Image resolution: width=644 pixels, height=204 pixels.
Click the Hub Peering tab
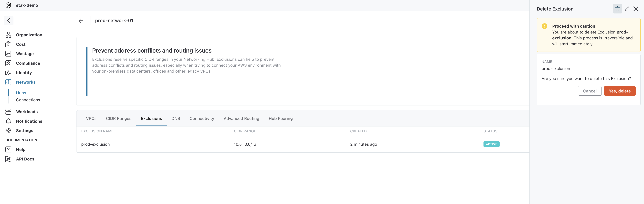tap(280, 118)
